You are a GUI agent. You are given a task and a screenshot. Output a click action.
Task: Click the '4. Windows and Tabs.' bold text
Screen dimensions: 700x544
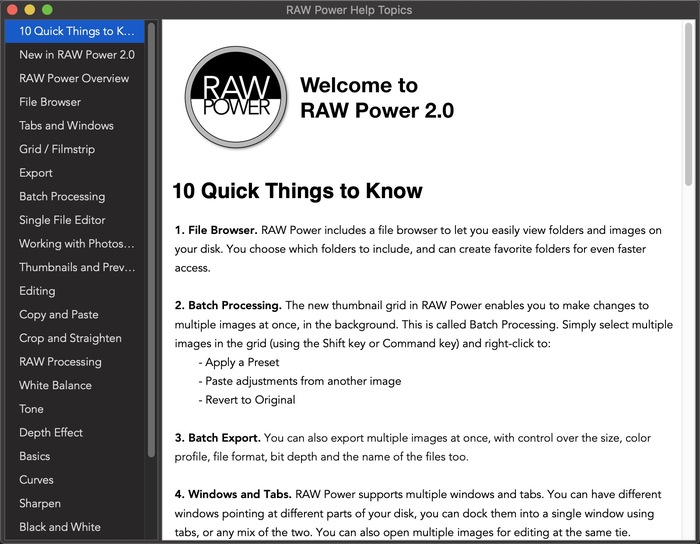(233, 494)
